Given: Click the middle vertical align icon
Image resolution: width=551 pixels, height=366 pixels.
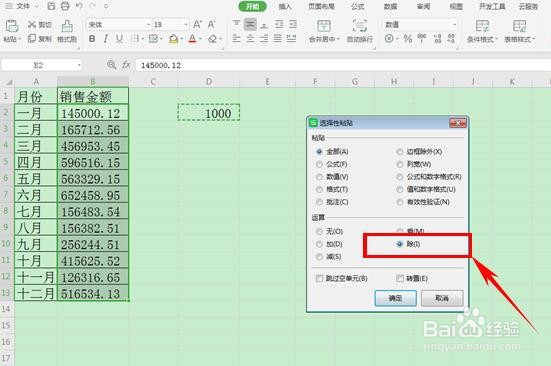Looking at the screenshot, I should [x=250, y=24].
